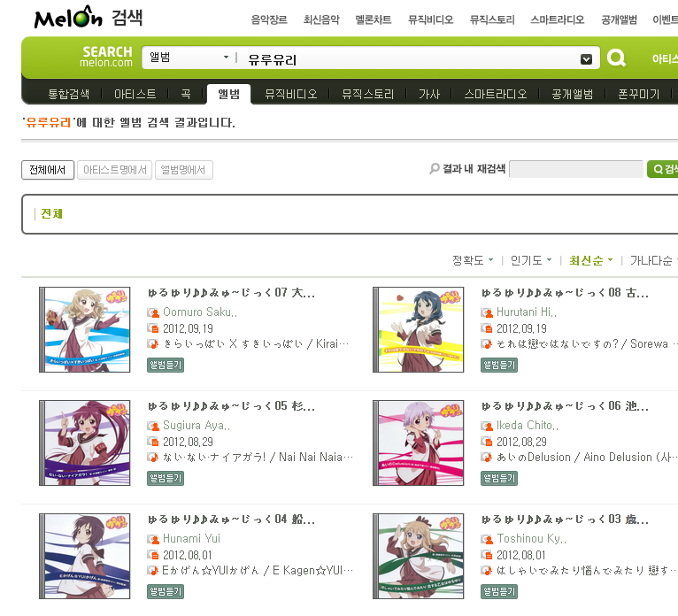The image size is (678, 616).
Task: Click the Melon logo
Action: tap(68, 18)
